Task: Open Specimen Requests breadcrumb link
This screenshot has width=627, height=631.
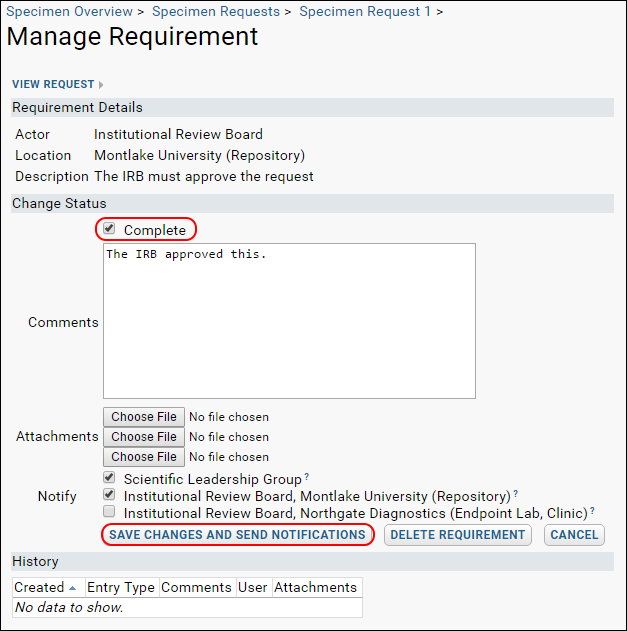Action: point(216,11)
